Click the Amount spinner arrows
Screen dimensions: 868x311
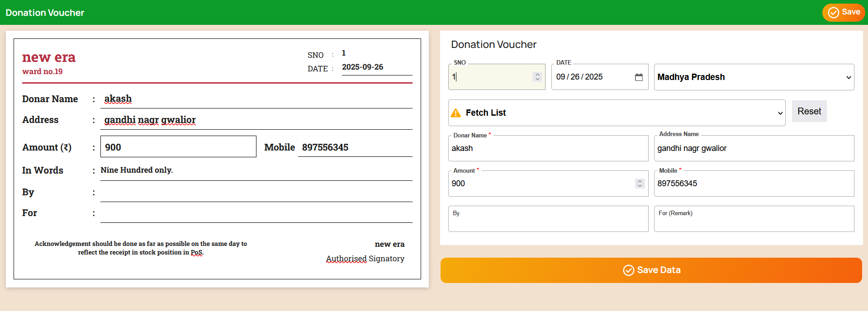(640, 184)
